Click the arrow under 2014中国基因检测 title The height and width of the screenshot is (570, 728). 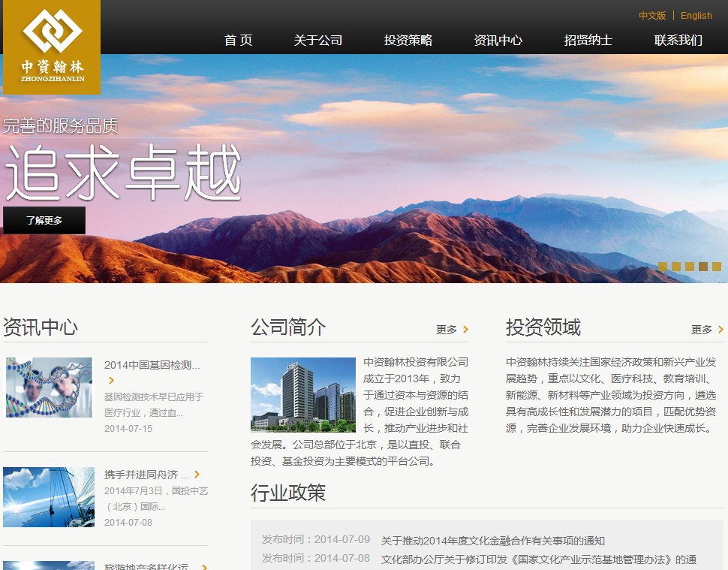click(111, 381)
